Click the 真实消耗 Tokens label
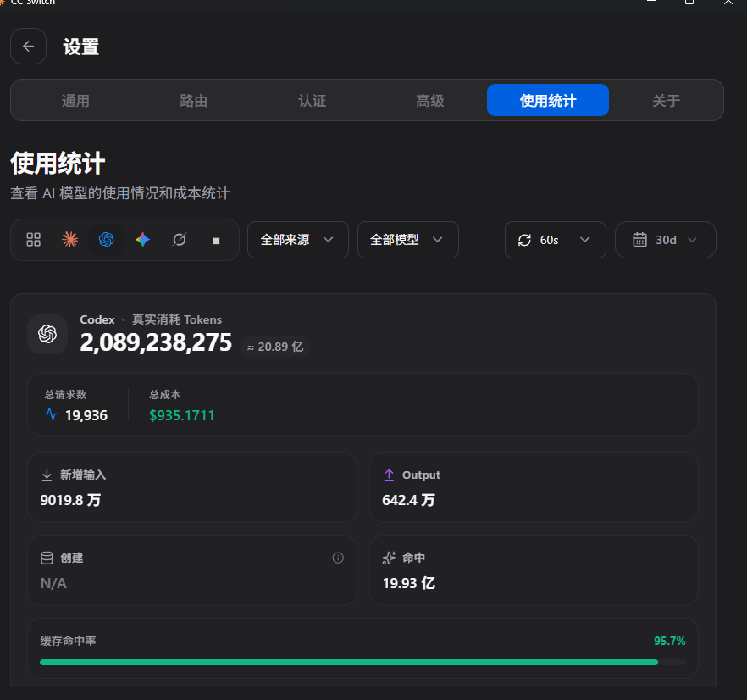 tap(177, 319)
